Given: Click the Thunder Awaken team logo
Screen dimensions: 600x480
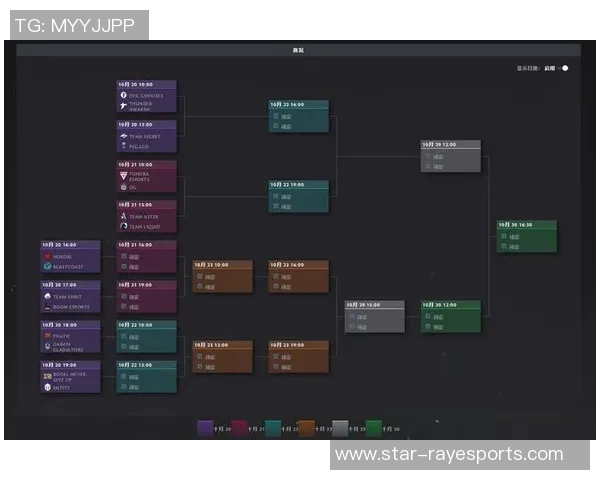Looking at the screenshot, I should (123, 106).
